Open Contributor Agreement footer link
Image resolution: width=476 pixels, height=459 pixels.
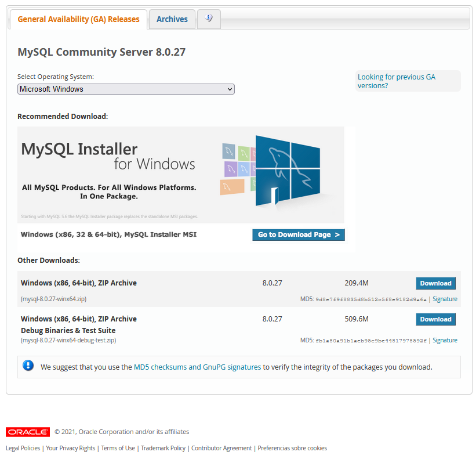221,448
